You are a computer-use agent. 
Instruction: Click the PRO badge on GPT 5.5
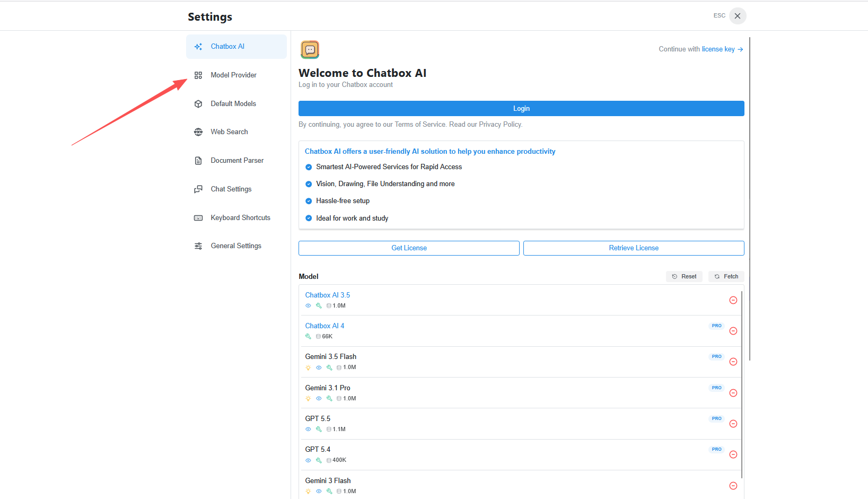(716, 419)
